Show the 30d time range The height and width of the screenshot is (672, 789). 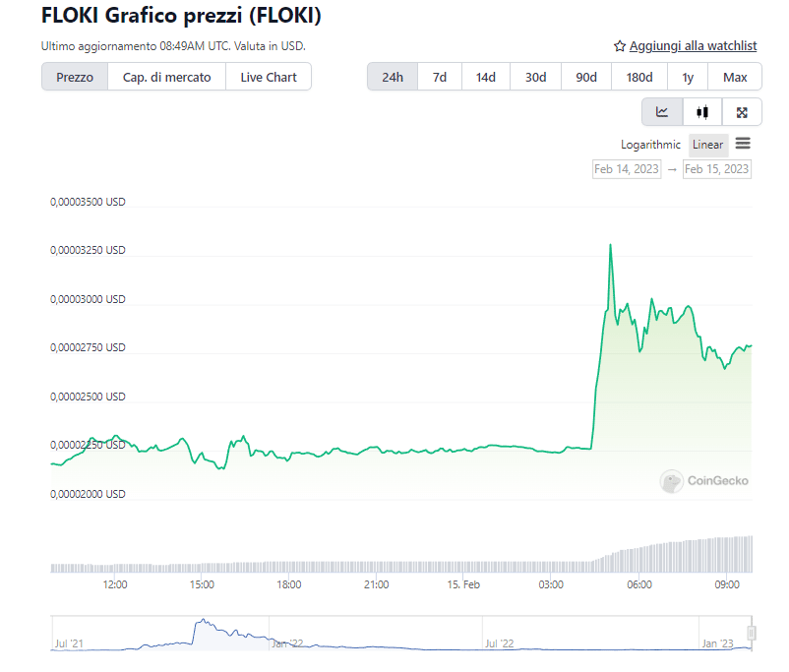point(535,77)
